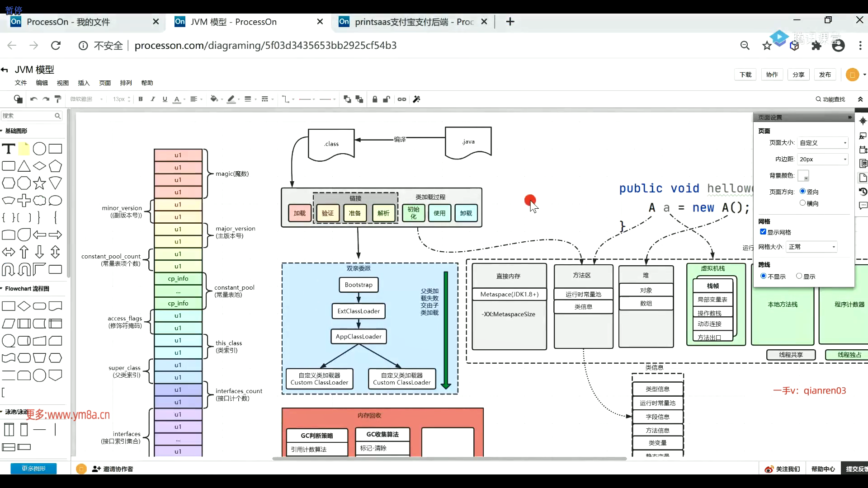This screenshot has width=868, height=488.
Task: Toggle the 显示网格 checkbox
Action: pos(763,232)
